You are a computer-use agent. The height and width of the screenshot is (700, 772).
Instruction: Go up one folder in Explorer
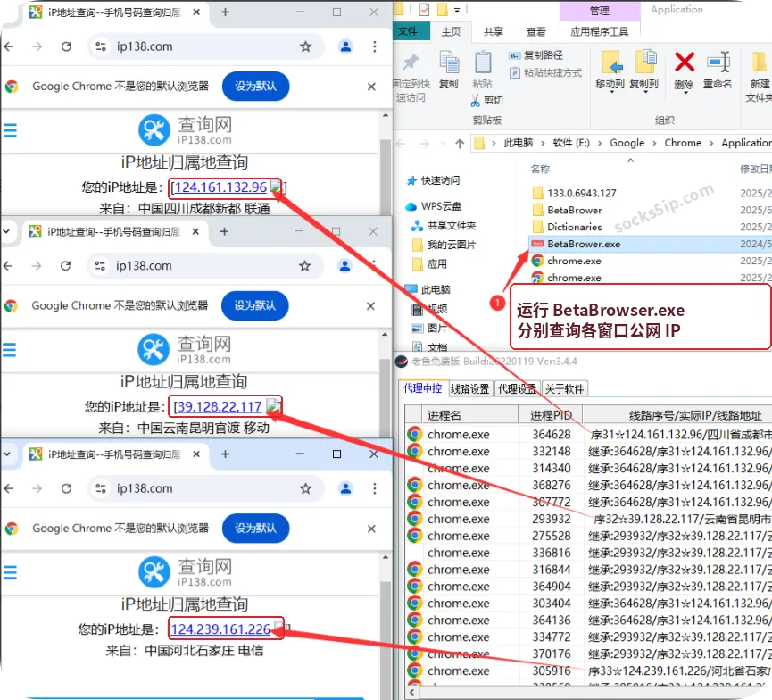pos(460,144)
